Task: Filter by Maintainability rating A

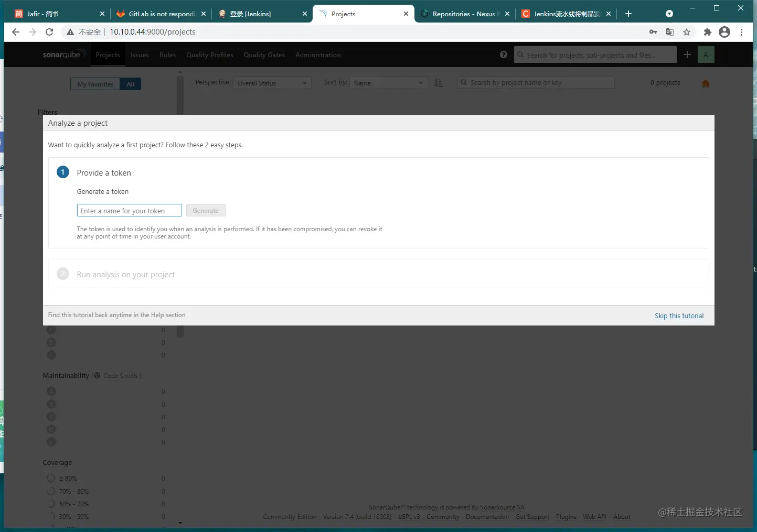Action: click(x=51, y=391)
